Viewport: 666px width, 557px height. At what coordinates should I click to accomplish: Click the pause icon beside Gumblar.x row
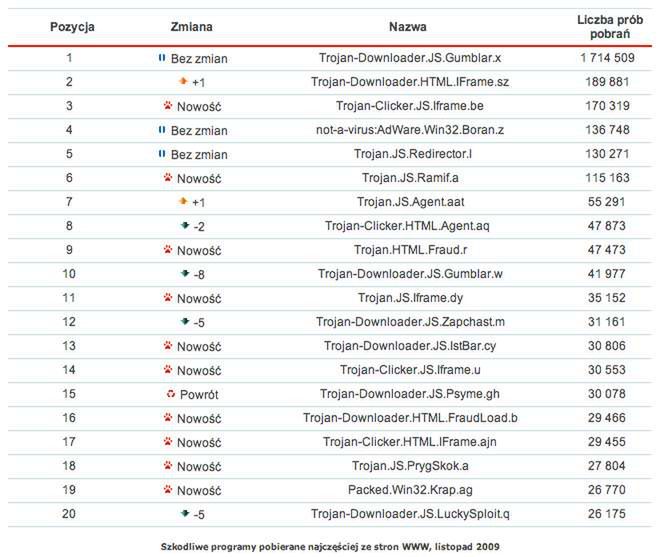pyautogui.click(x=162, y=58)
